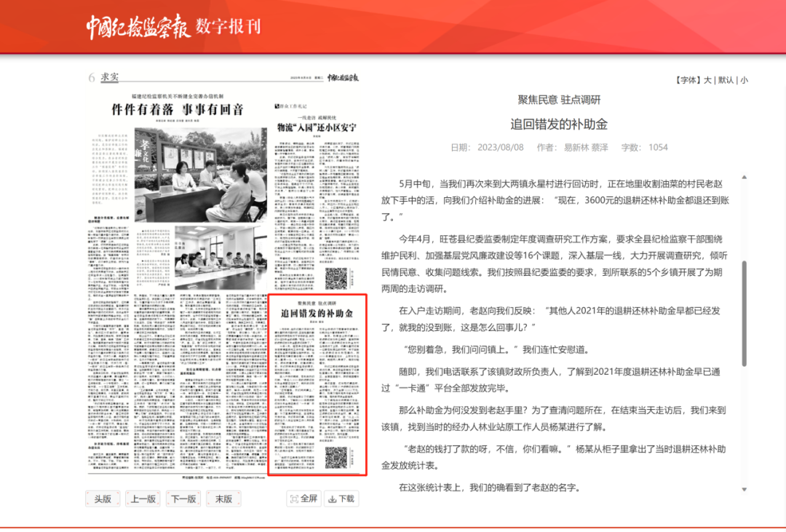The height and width of the screenshot is (532, 786).
Task: Click the QR code under the 追回错发的补助金 article
Action: tap(336, 457)
